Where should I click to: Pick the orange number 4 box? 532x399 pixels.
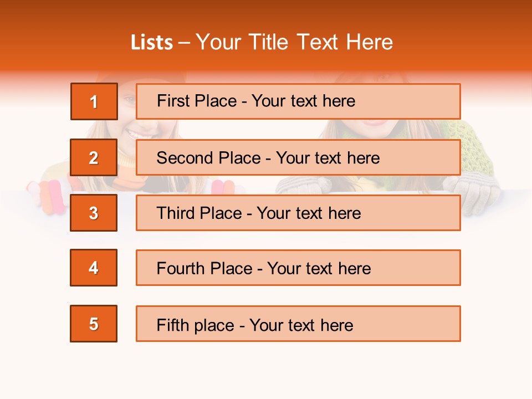tap(94, 268)
